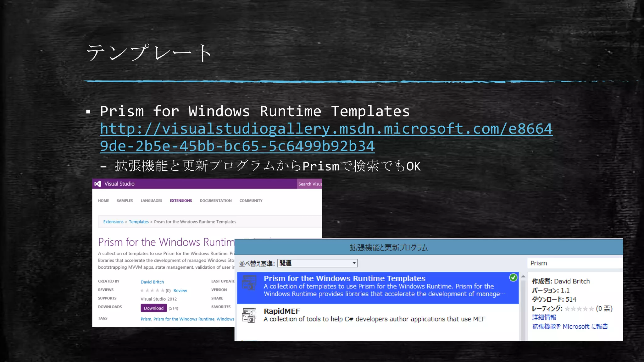The image size is (644, 362).
Task: Open the COMMUNITY menu item
Action: tap(251, 200)
